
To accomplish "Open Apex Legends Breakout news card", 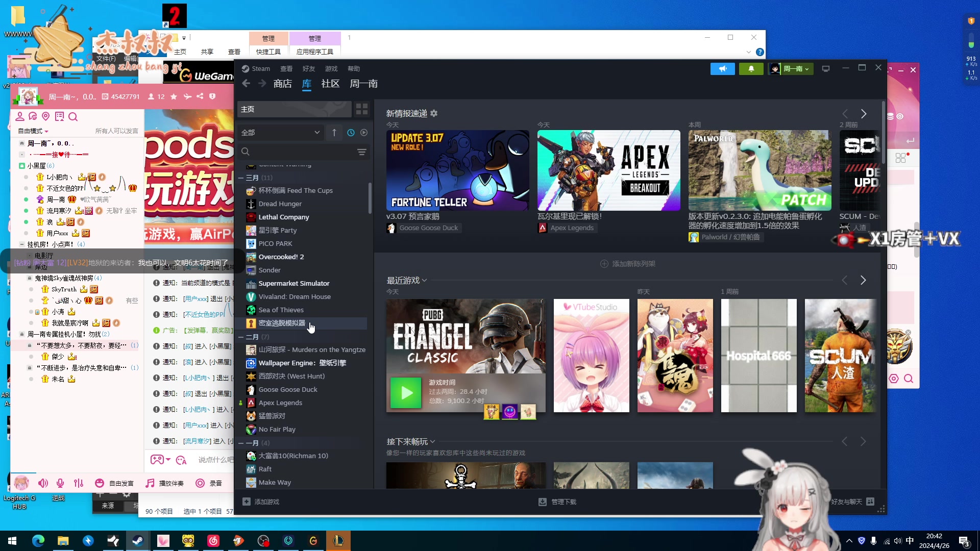I will (x=608, y=170).
